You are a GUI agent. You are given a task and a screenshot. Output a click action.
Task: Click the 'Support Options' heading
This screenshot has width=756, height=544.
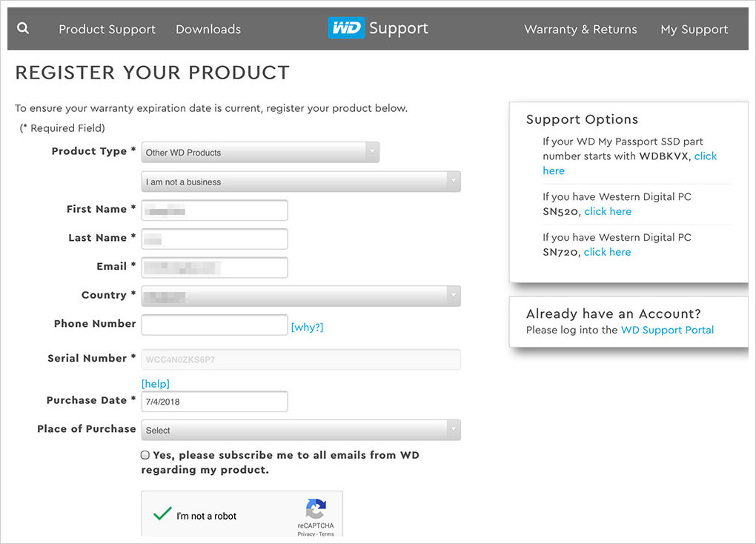click(582, 119)
